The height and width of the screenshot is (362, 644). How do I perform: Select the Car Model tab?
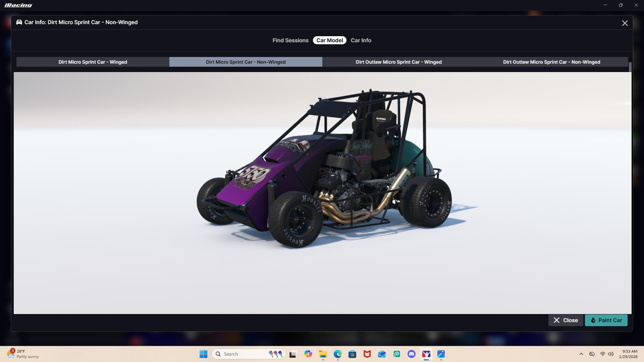point(329,40)
